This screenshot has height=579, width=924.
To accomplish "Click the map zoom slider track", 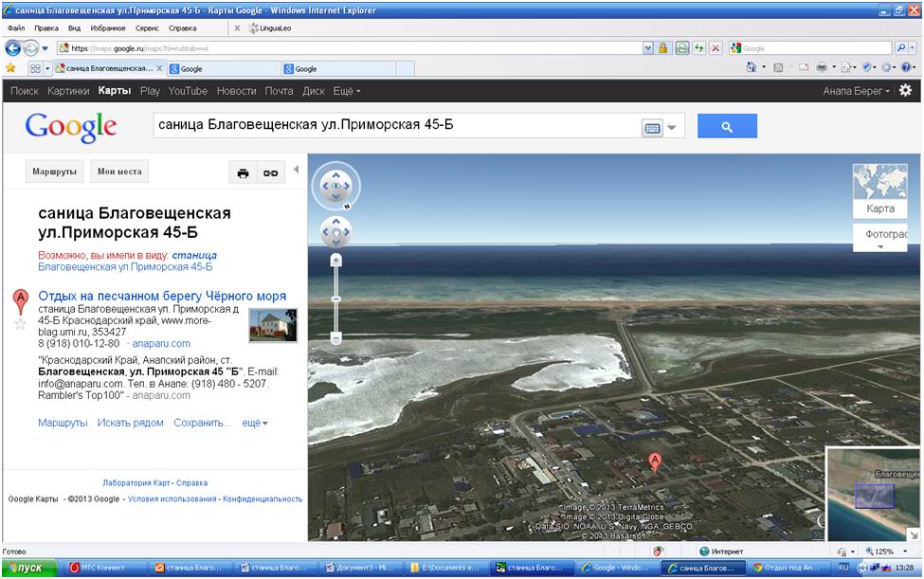I will pyautogui.click(x=335, y=299).
